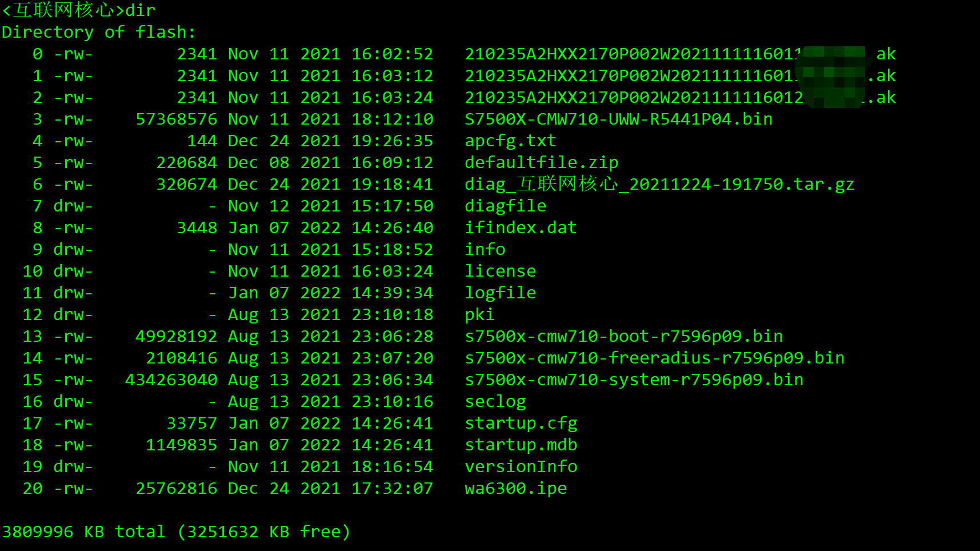Select the startup.cfg filename
Image resolution: width=980 pixels, height=551 pixels.
click(521, 423)
